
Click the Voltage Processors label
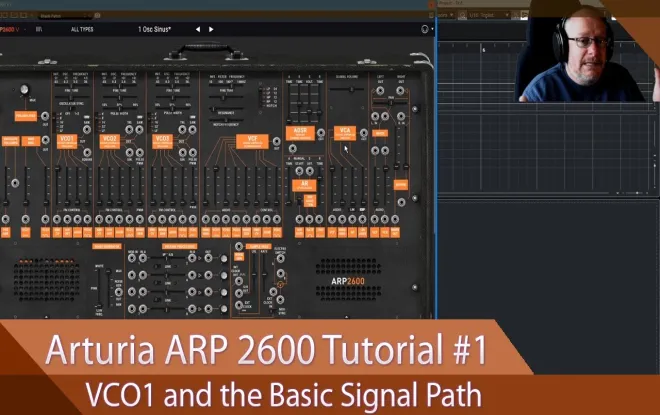coord(179,246)
